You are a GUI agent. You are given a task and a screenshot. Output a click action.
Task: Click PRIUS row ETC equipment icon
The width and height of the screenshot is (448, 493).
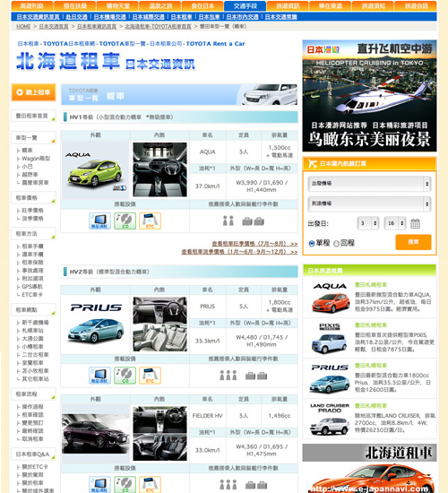click(x=150, y=376)
